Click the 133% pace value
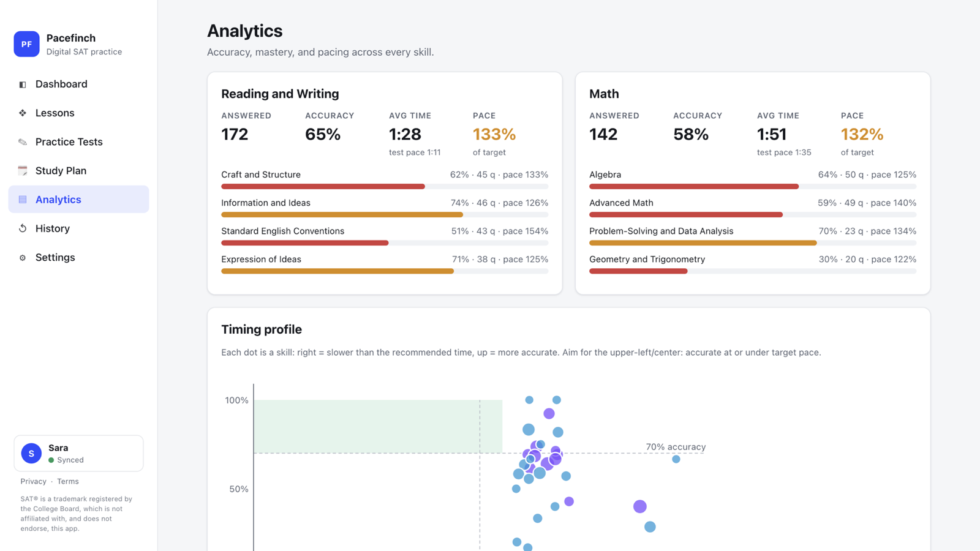 (x=494, y=134)
